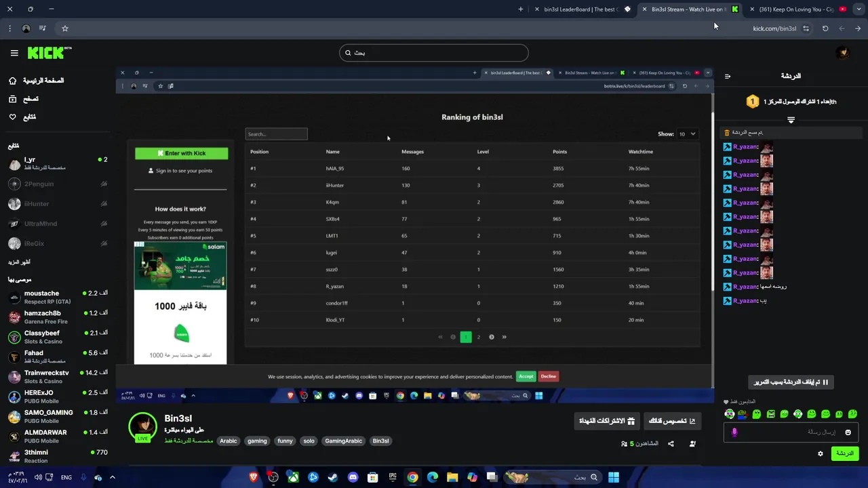Viewport: 868px width, 488px height.
Task: Collapse the chat panel arrow icon
Action: point(728,76)
